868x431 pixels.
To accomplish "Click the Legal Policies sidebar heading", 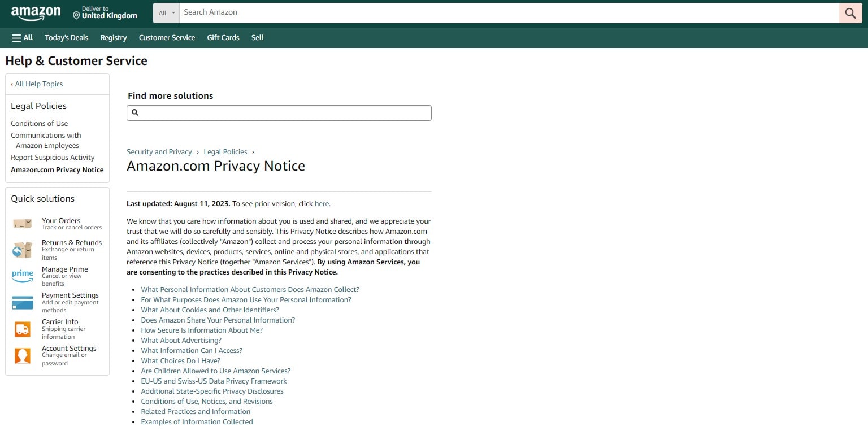I will click(x=38, y=106).
